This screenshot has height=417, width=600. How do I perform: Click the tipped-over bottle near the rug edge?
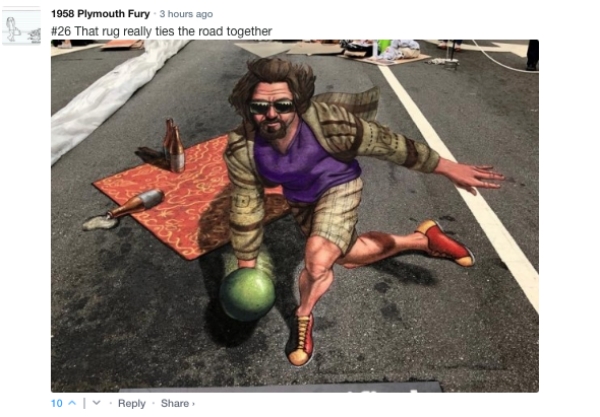136,204
